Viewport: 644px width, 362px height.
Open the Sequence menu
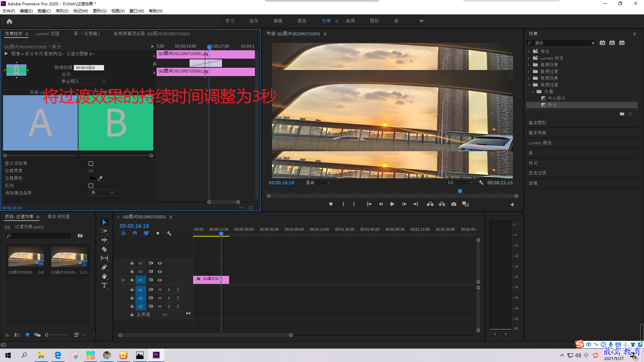click(62, 11)
